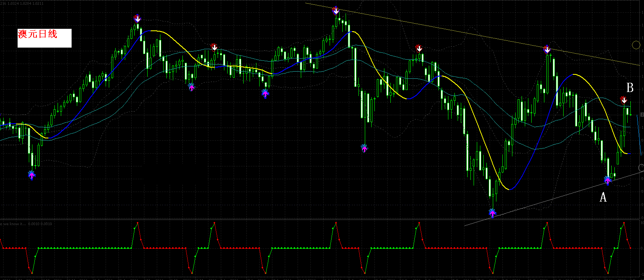
Task: Select the sell arrow where yellow trendline begins
Action: click(x=336, y=11)
